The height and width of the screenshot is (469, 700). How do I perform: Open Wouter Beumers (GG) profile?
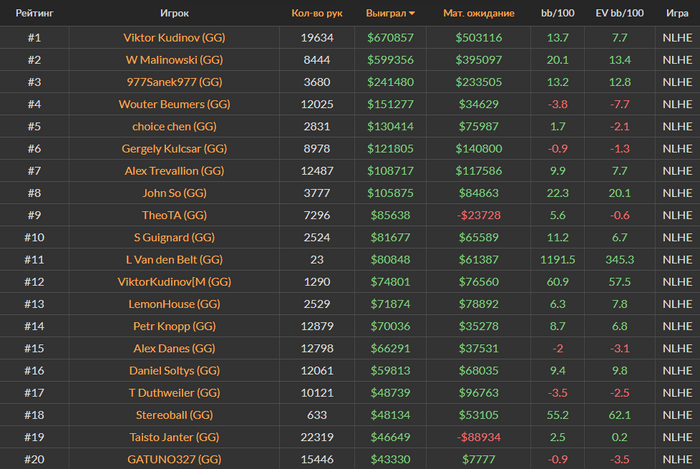point(175,104)
